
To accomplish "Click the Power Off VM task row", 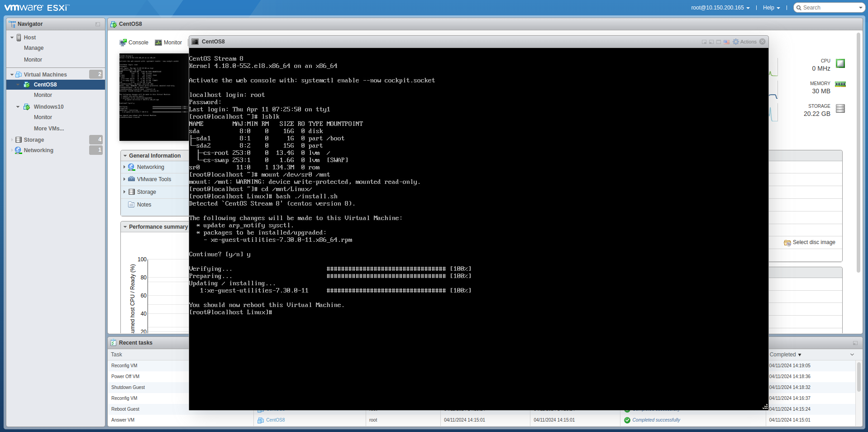I will tap(125, 377).
